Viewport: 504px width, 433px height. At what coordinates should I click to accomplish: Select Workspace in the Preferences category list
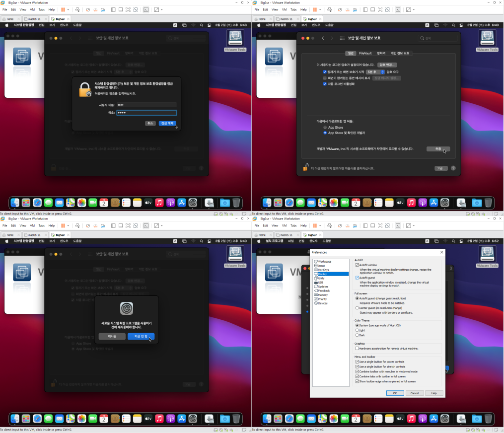click(324, 261)
